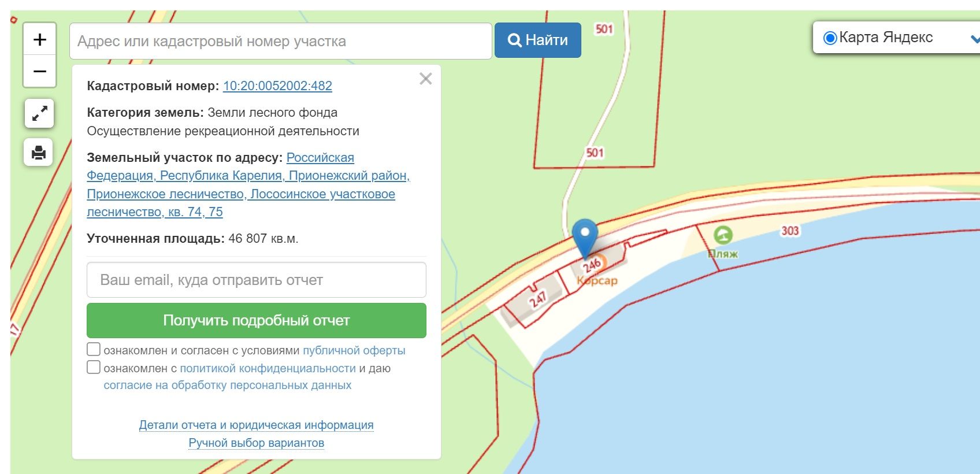Viewport: 980px width, 474px height.
Task: Zoom in the map with plus button
Action: (39, 39)
